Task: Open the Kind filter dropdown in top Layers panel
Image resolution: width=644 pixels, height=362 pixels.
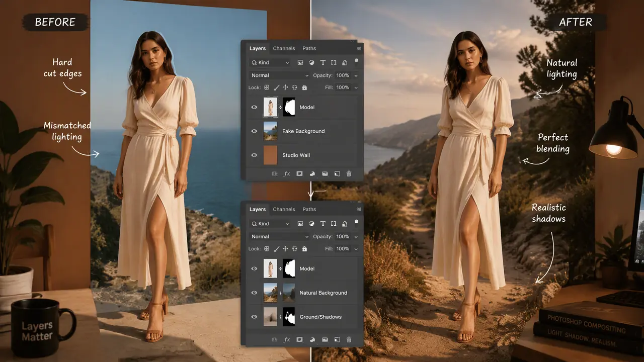Action: pos(270,63)
